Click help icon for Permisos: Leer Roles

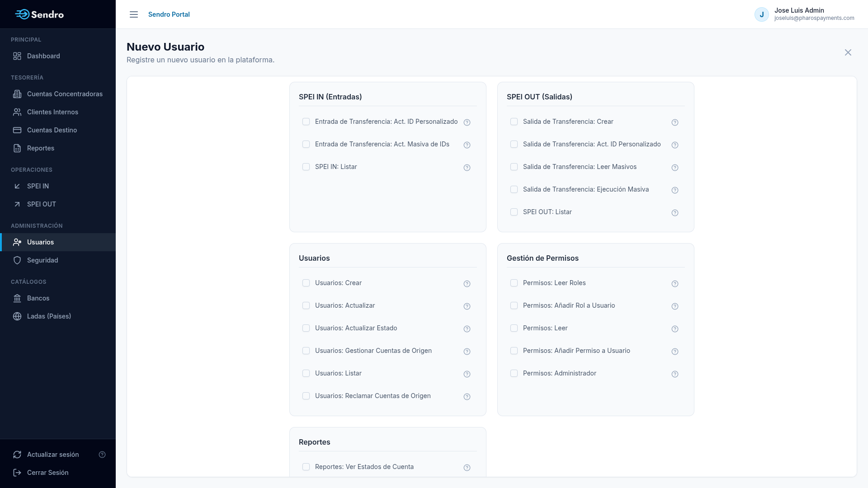[x=675, y=284]
